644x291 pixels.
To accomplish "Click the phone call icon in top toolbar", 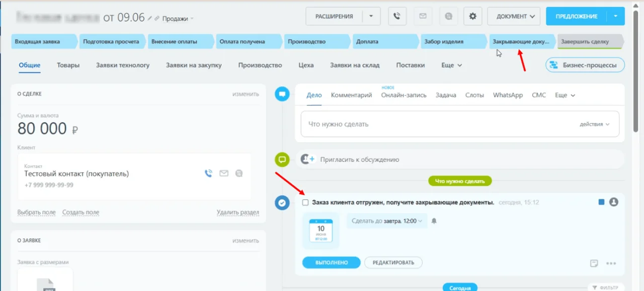I will [x=397, y=16].
